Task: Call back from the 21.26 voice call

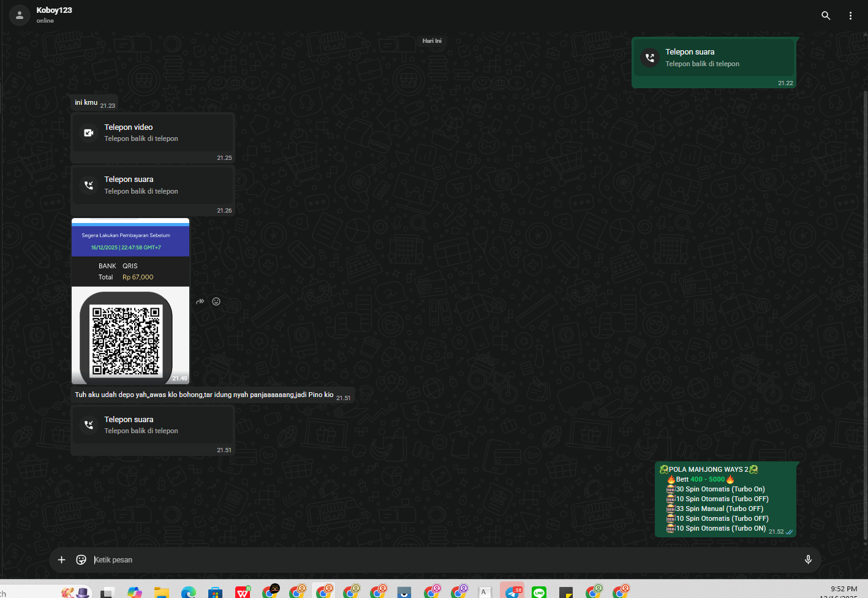Action: click(x=153, y=185)
